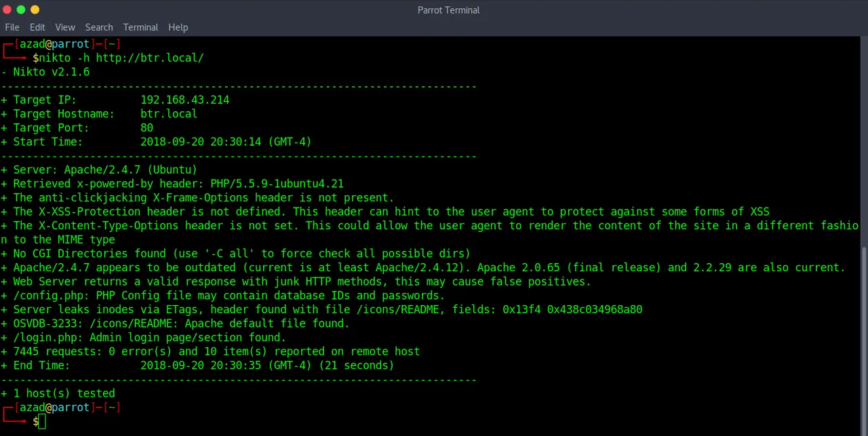Click the End Time line
This screenshot has height=436, width=868.
tap(197, 365)
